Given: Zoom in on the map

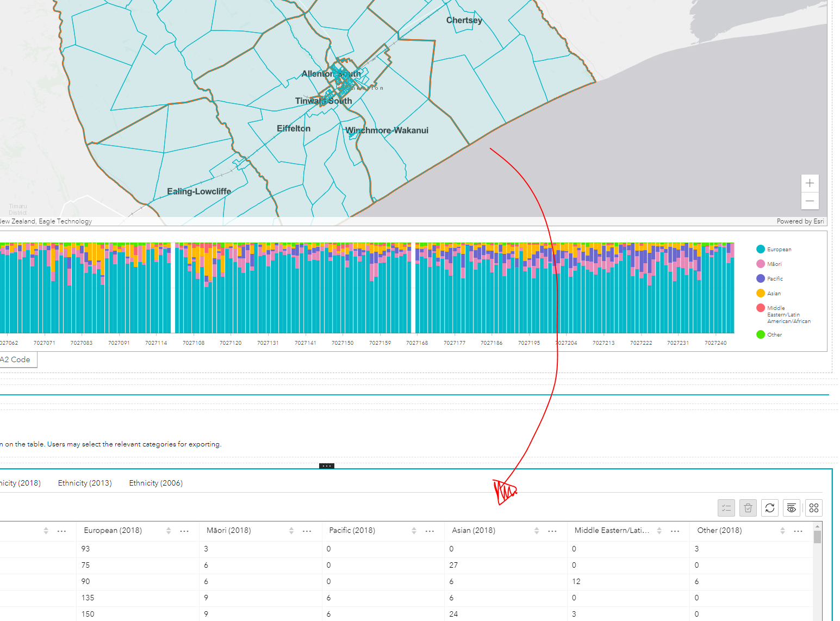Looking at the screenshot, I should [810, 183].
